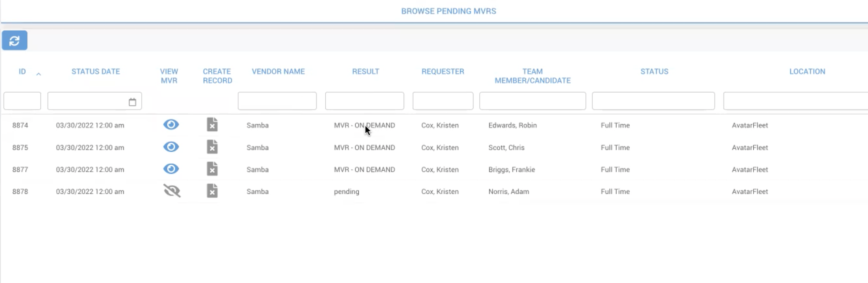The image size is (868, 283).
Task: Select ID cell 8874
Action: click(x=20, y=125)
